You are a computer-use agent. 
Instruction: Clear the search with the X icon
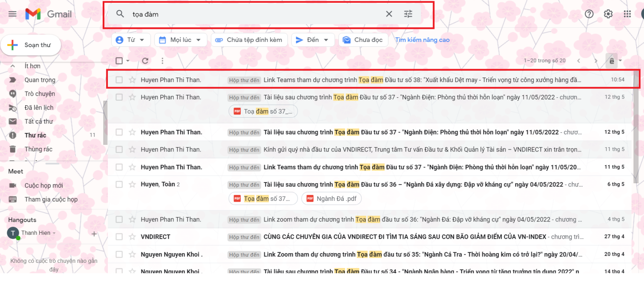[x=389, y=14]
